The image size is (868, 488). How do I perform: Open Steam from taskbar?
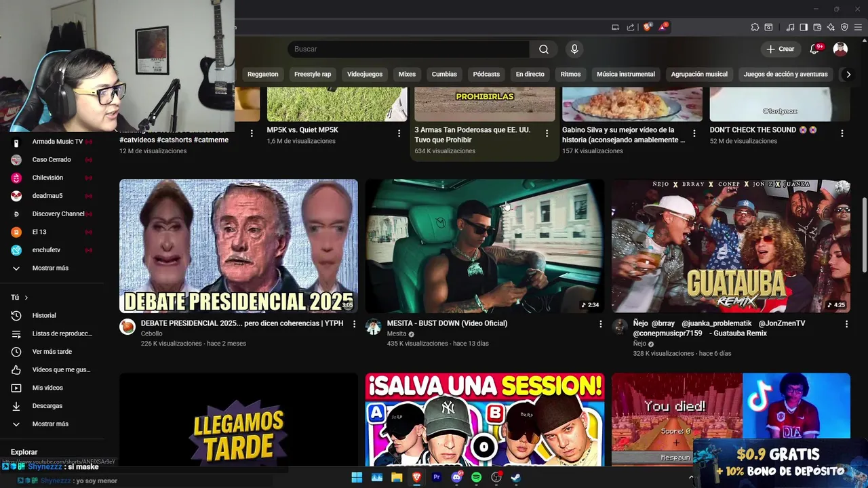coord(516,477)
